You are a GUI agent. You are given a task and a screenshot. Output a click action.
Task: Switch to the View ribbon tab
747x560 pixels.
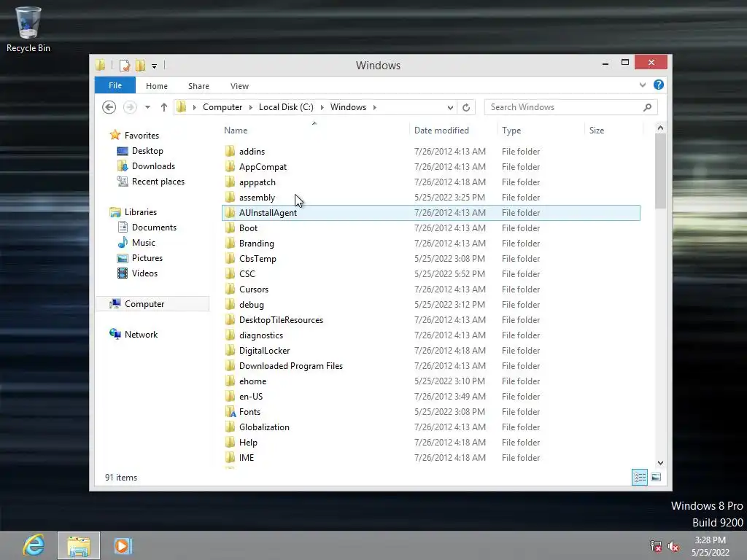239,86
